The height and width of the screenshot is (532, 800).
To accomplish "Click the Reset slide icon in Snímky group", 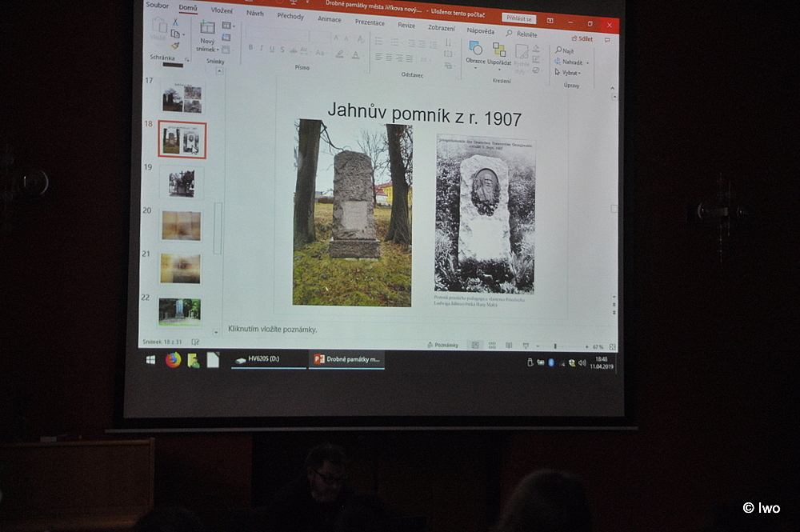I will tap(226, 38).
